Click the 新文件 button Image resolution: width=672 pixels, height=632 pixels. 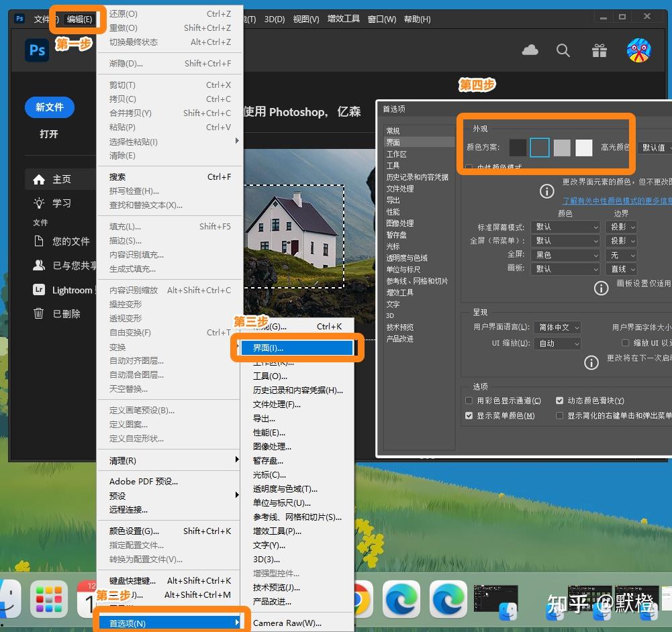tap(50, 107)
